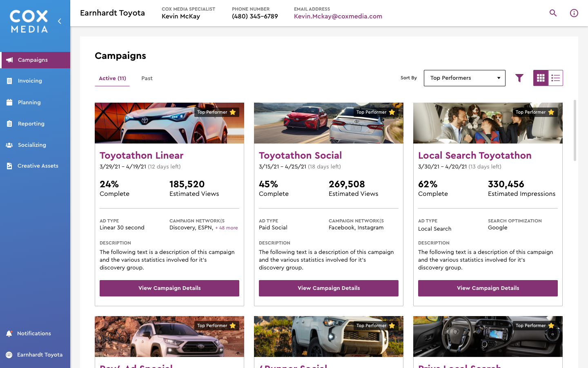Open the search magnifier icon
This screenshot has width=588, height=368.
click(553, 13)
